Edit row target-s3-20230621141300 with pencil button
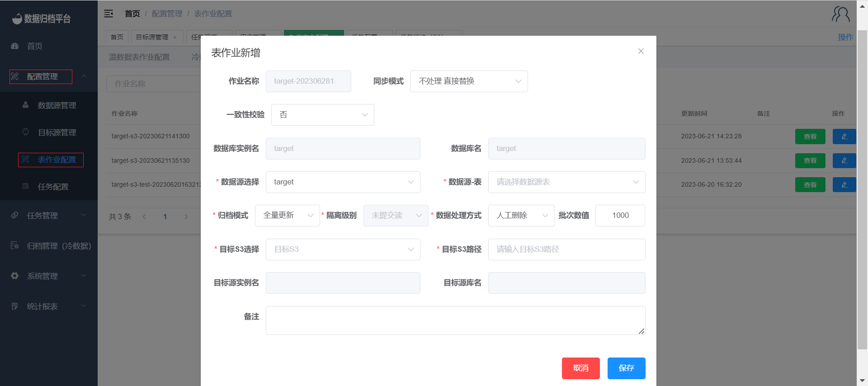Screen dimensions: 868x386 click(844, 137)
